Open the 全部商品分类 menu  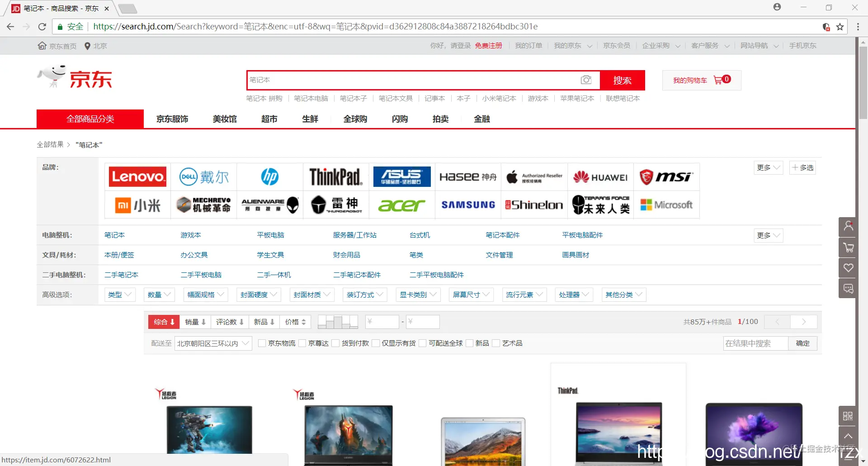pyautogui.click(x=90, y=119)
